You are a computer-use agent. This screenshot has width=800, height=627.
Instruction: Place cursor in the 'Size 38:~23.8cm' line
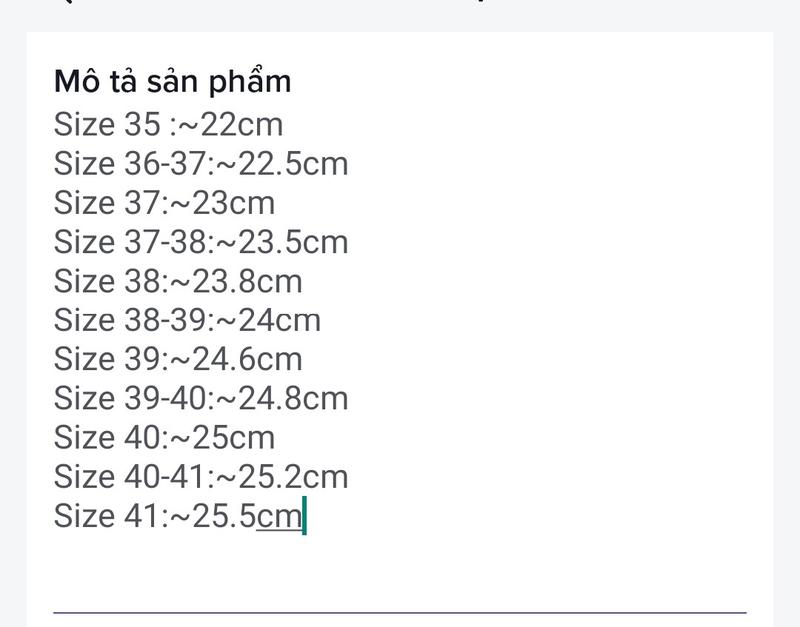(x=178, y=281)
